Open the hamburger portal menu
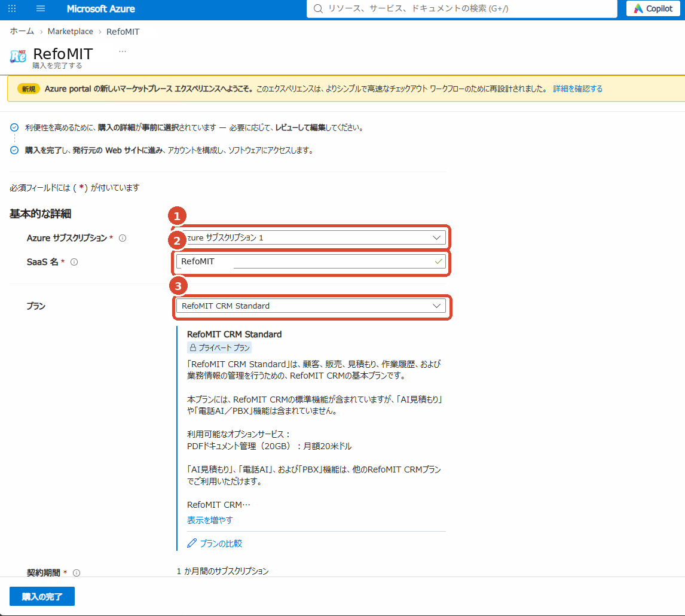The image size is (685, 616). pyautogui.click(x=41, y=8)
